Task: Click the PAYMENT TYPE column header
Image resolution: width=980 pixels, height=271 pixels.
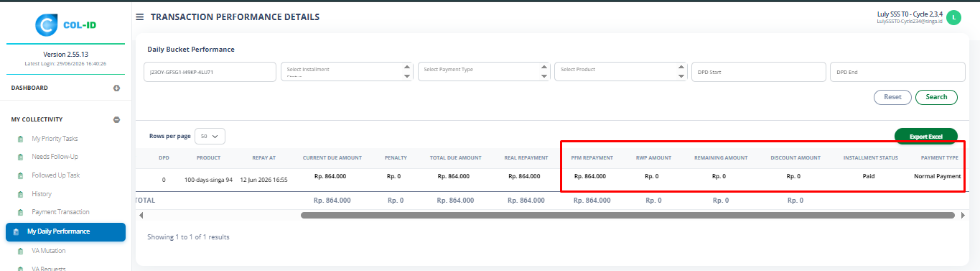Action: 939,157
